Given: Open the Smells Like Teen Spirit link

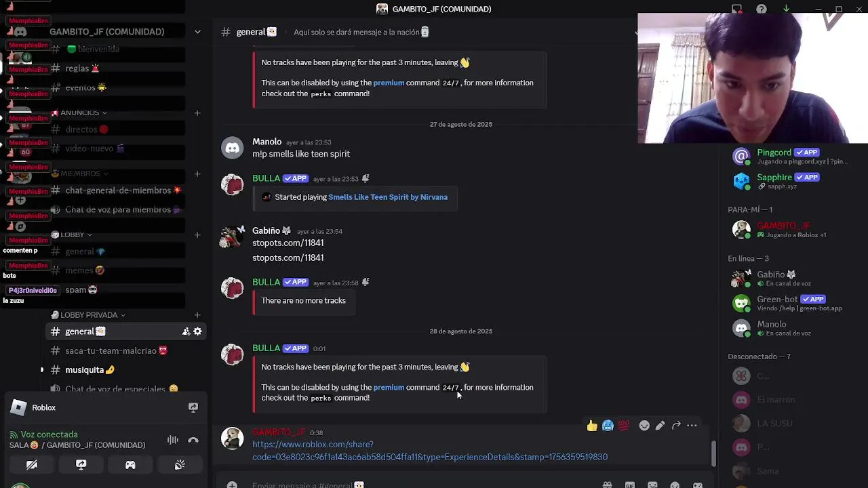Looking at the screenshot, I should 388,197.
